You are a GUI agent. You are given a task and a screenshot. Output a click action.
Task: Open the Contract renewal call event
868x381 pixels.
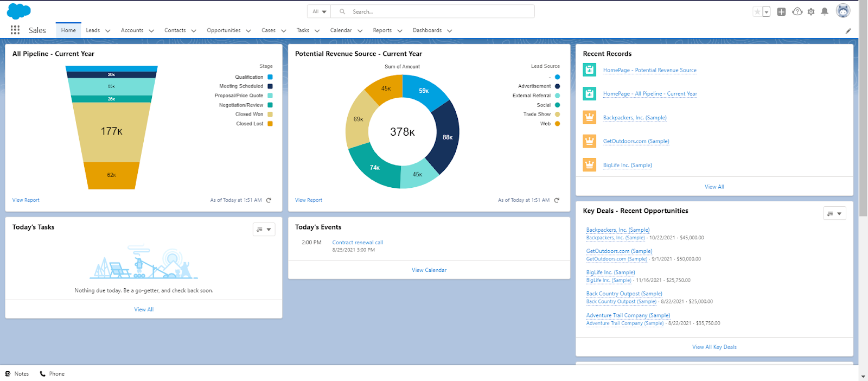point(358,243)
